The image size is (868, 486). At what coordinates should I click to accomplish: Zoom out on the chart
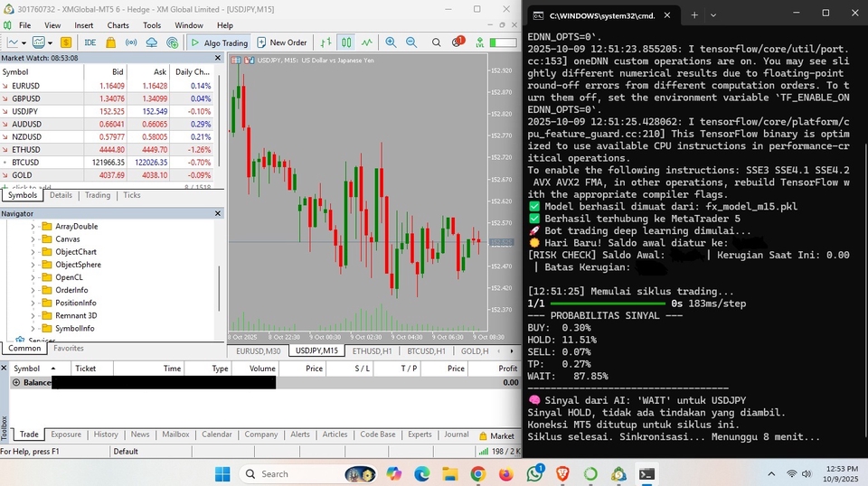tap(411, 42)
